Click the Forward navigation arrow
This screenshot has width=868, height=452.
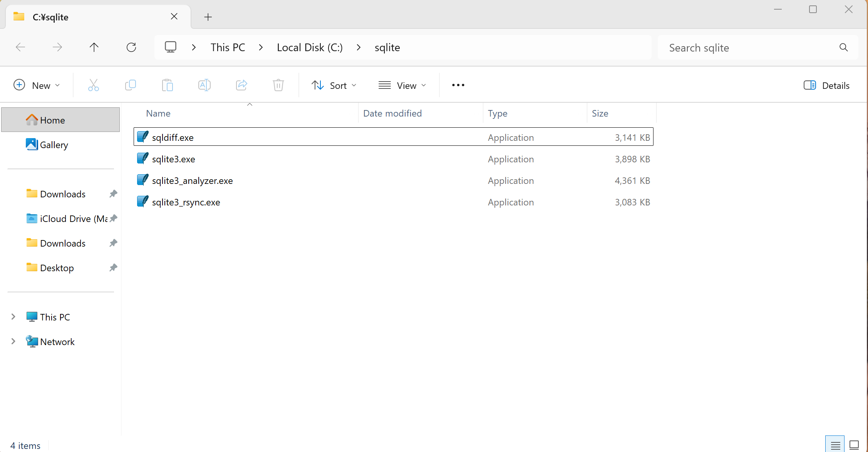point(57,47)
